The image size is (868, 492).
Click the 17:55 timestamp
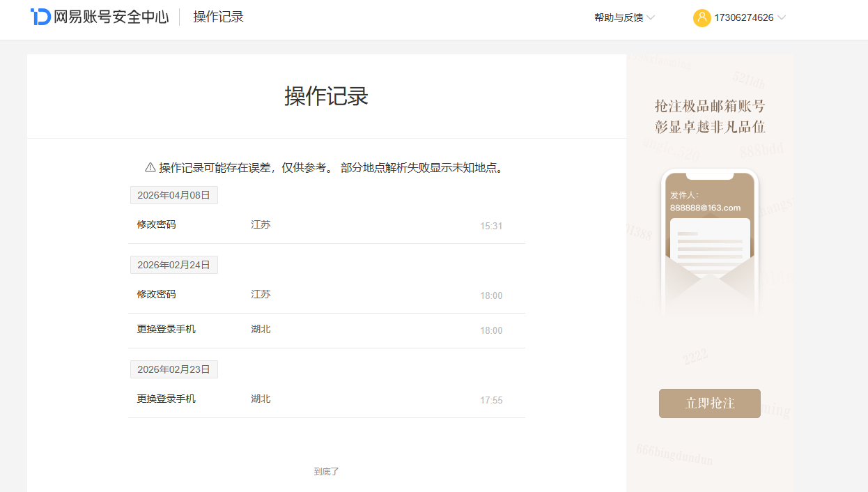point(491,400)
